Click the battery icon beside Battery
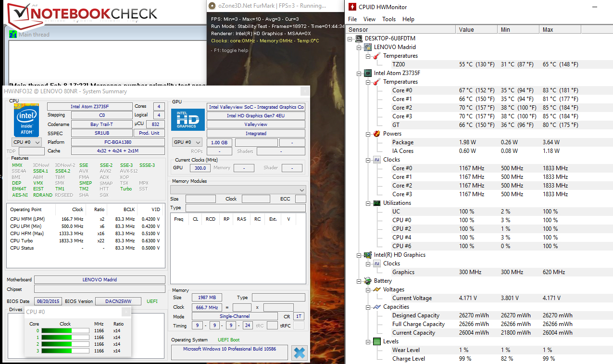This screenshot has height=364, width=613. [368, 281]
